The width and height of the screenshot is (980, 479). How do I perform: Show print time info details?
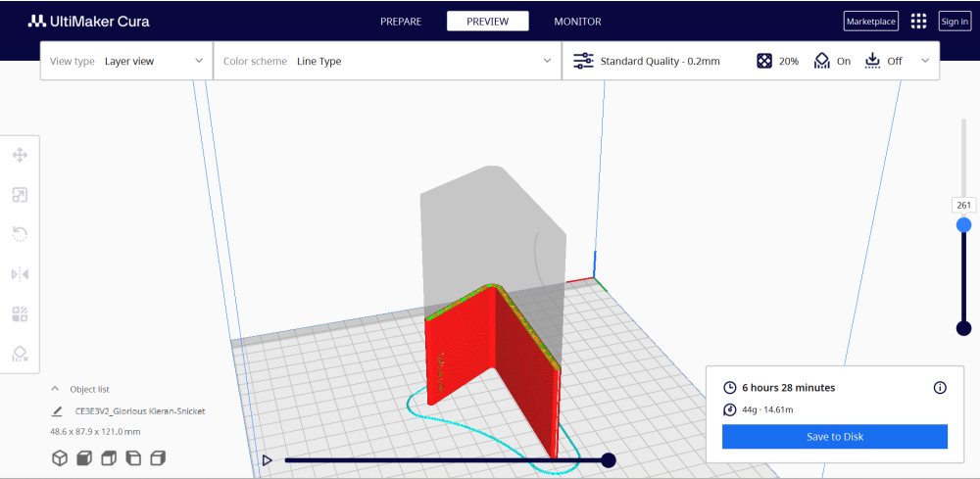pos(940,388)
